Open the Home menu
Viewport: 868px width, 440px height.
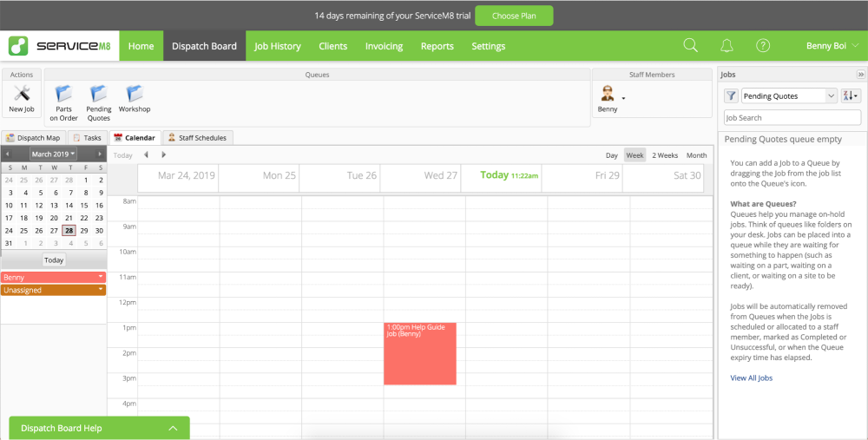click(141, 46)
